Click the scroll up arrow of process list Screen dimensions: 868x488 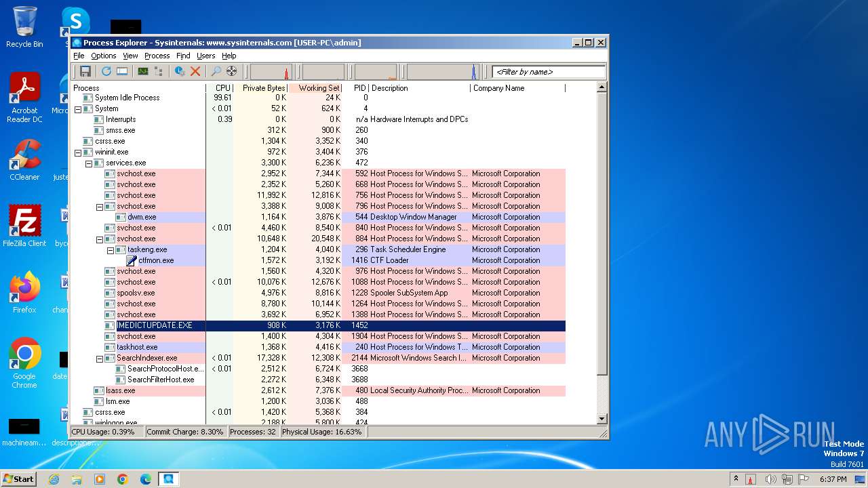(x=601, y=87)
